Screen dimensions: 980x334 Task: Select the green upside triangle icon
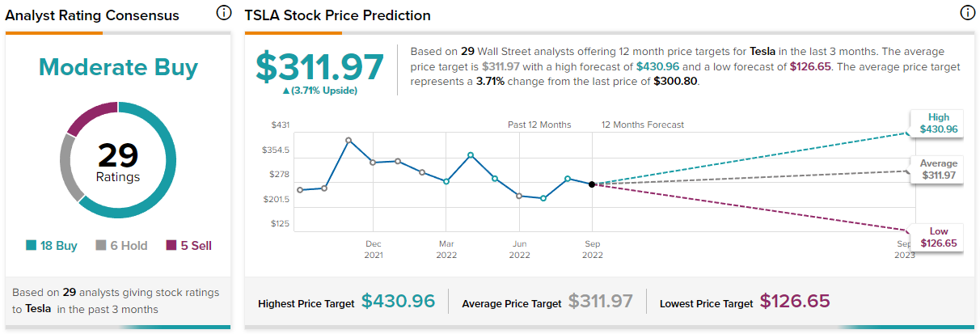pos(286,91)
